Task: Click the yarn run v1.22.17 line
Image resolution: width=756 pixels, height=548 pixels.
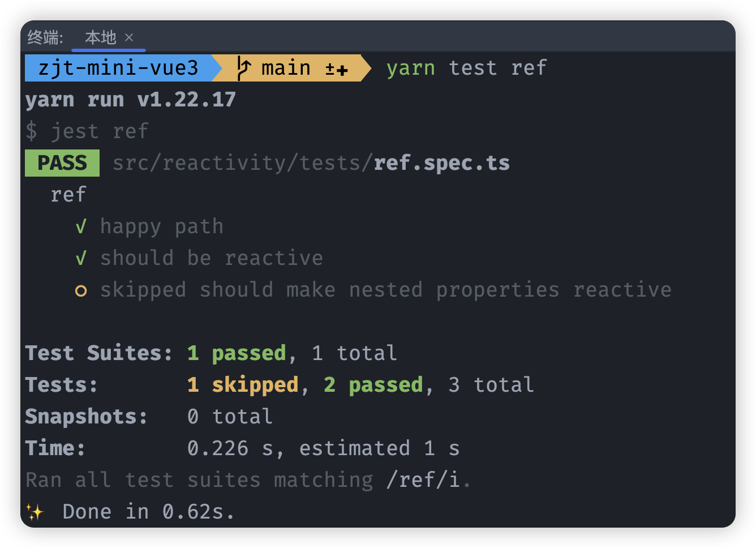Action: [x=130, y=100]
